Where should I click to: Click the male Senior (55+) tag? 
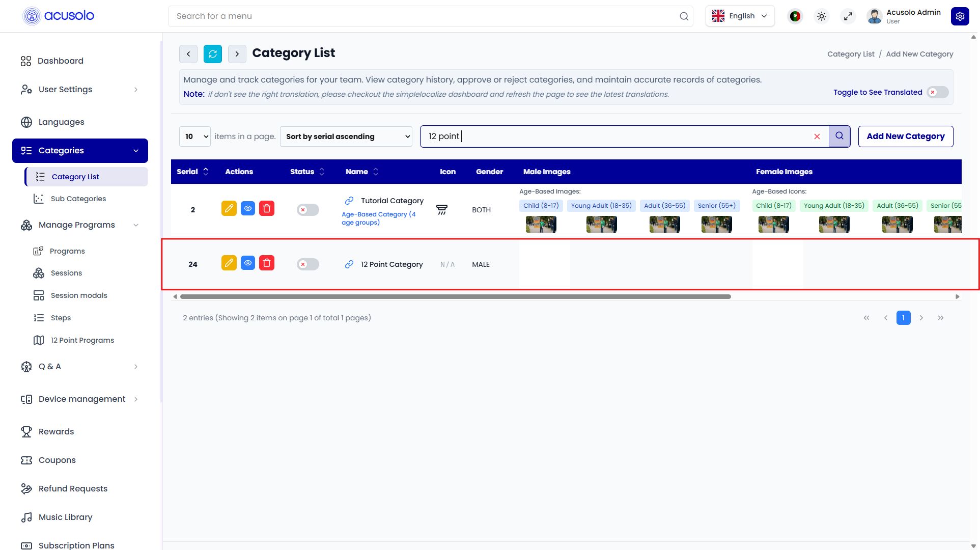(717, 206)
